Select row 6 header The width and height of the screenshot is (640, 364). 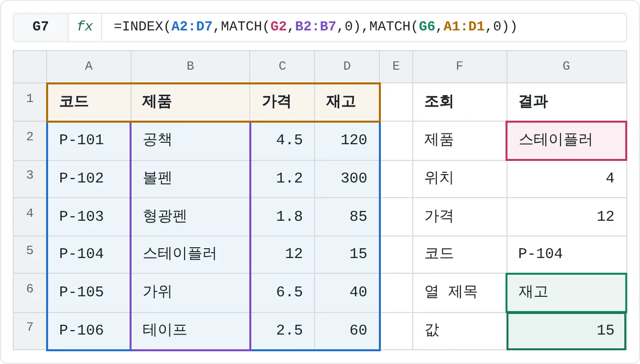point(30,292)
